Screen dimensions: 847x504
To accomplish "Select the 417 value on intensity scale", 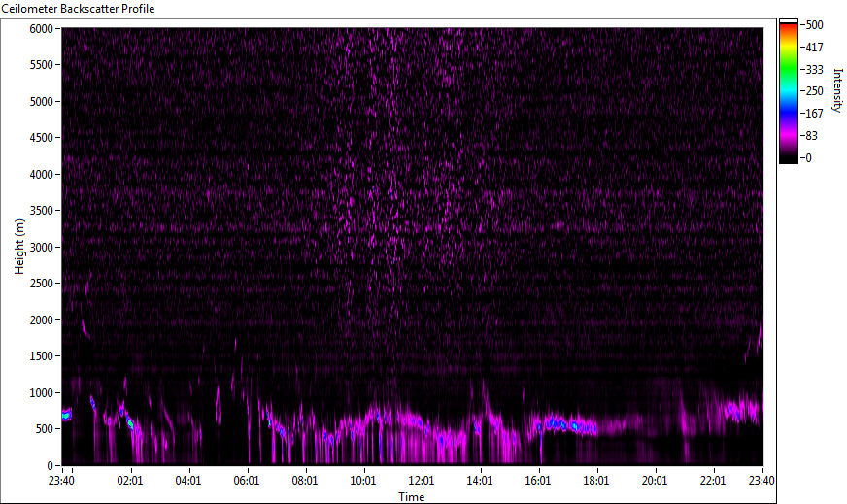I will coord(814,47).
